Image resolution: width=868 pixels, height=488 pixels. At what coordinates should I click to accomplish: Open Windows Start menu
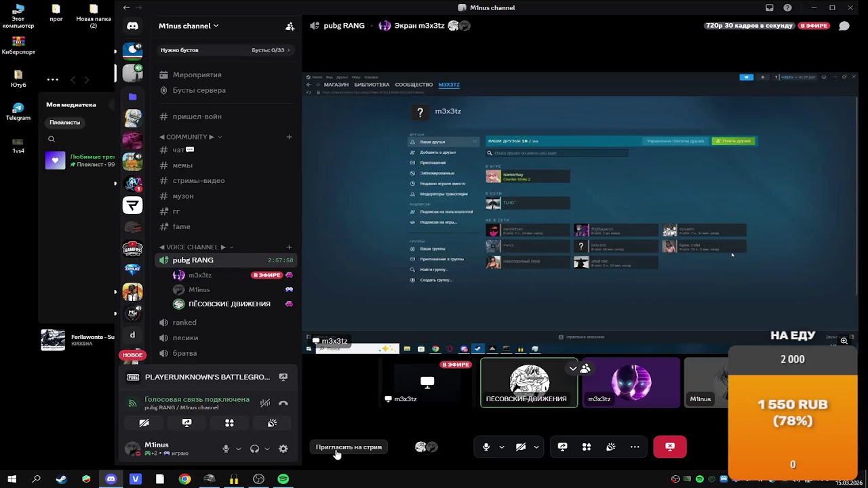(x=12, y=479)
